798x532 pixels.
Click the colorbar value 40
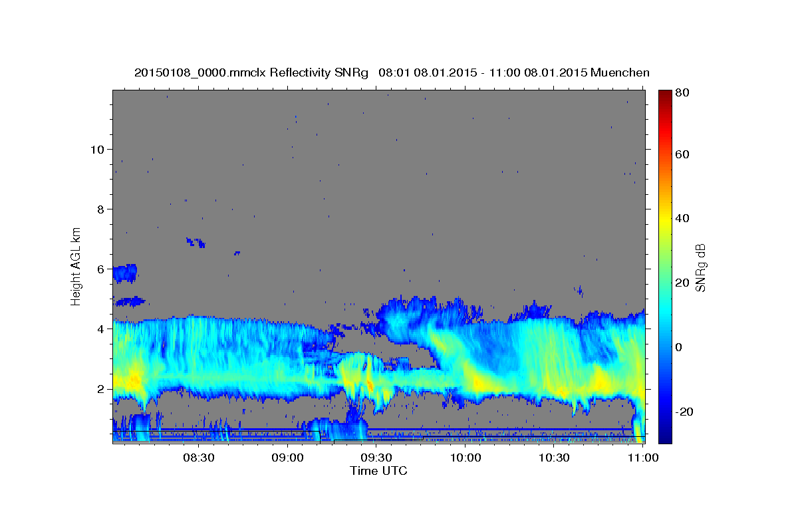[682, 218]
